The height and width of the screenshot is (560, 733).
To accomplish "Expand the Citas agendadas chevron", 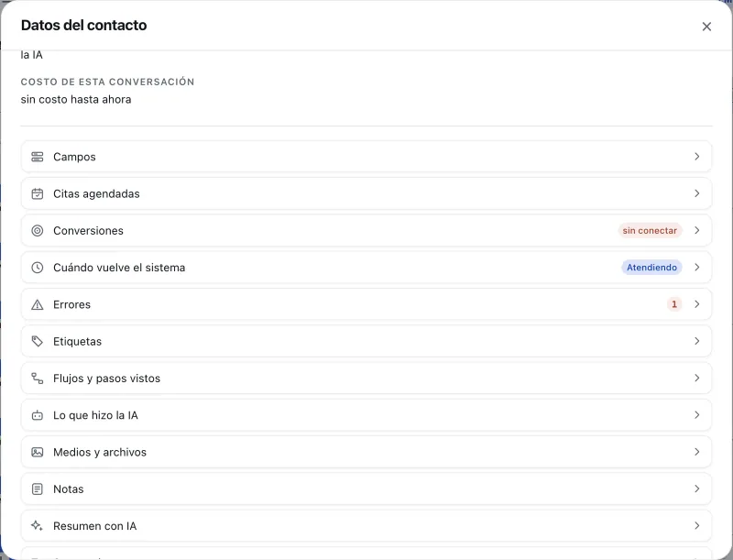I will coord(696,193).
